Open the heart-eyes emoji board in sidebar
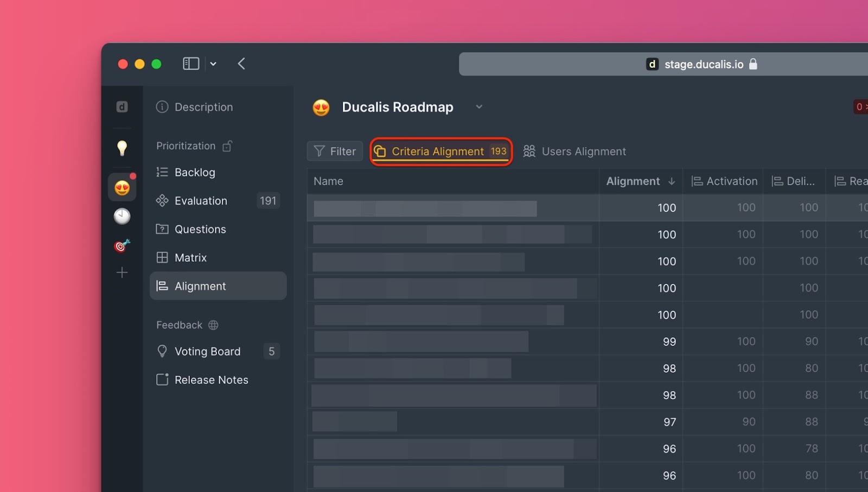Image resolution: width=868 pixels, height=492 pixels. click(x=122, y=187)
